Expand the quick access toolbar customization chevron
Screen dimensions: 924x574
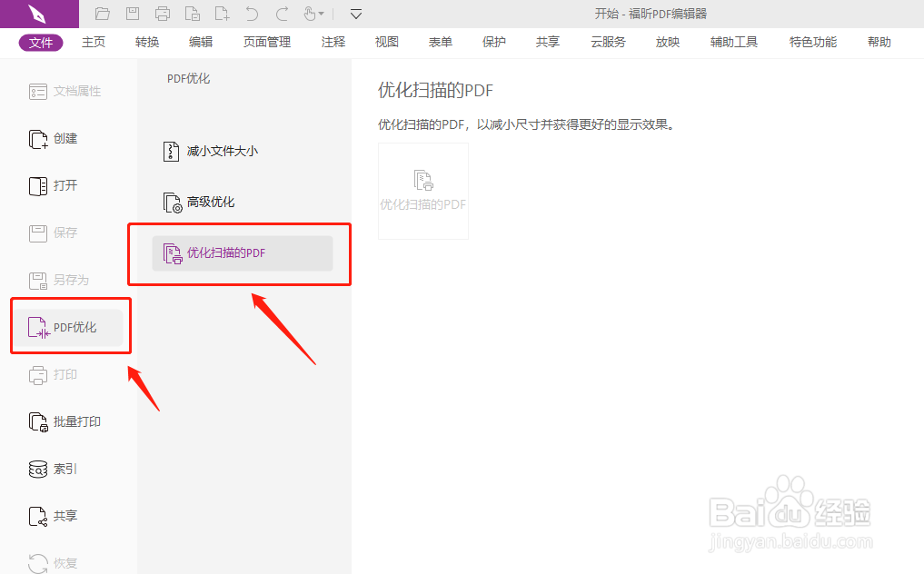[x=355, y=14]
